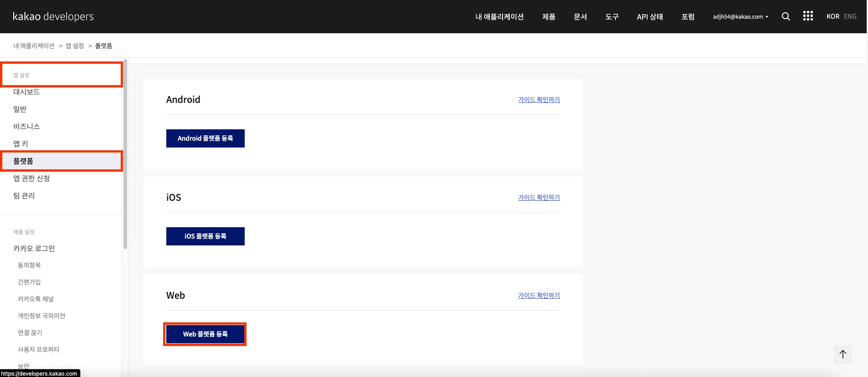This screenshot has height=377, width=868.
Task: Click 앱 설정 in the breadcrumb
Action: (75, 46)
